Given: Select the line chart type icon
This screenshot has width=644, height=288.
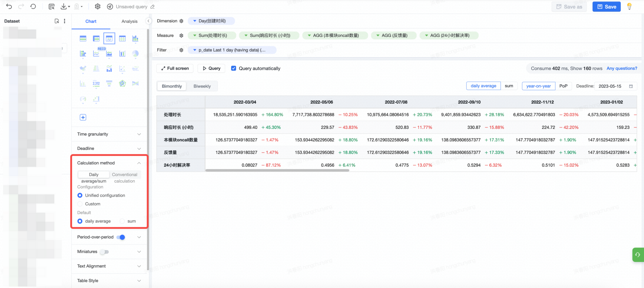Looking at the screenshot, I should click(x=96, y=54).
